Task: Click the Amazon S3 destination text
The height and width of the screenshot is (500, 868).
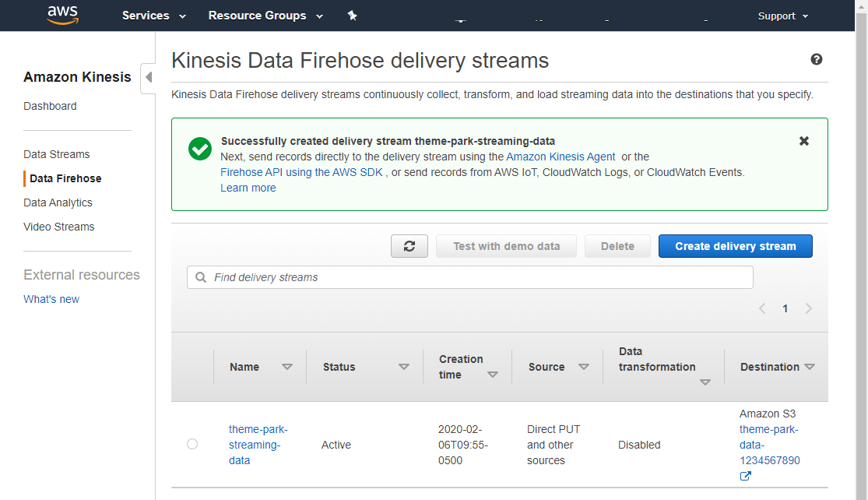Action: tap(768, 414)
